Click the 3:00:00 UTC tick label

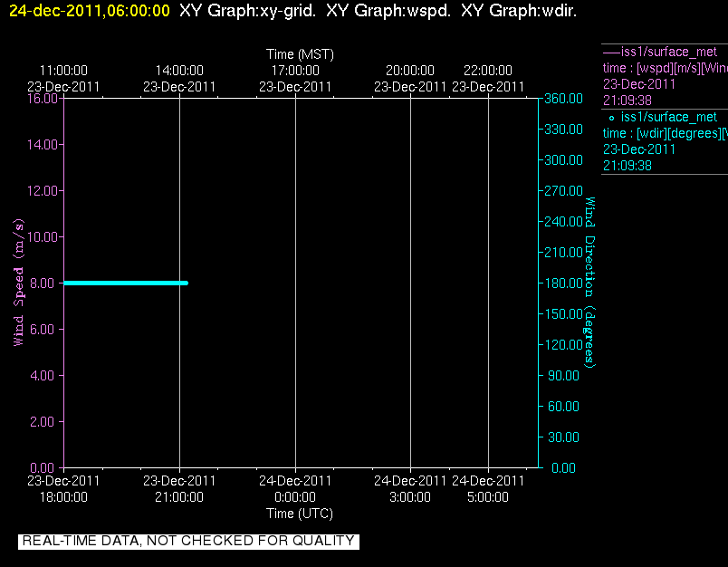click(410, 497)
